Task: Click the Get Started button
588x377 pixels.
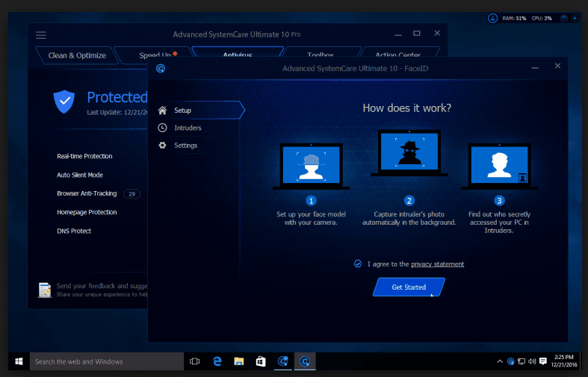Action: (409, 287)
